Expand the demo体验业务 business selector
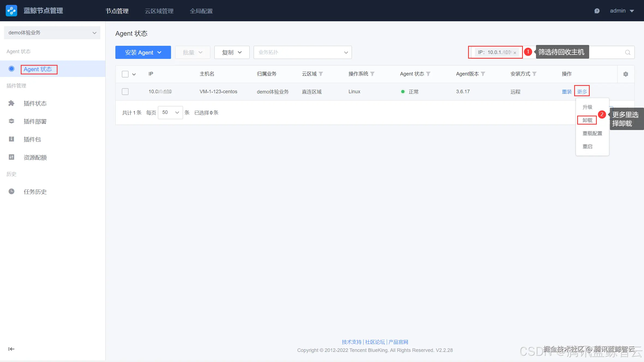Screen dimensions: 644x362 click(x=52, y=33)
